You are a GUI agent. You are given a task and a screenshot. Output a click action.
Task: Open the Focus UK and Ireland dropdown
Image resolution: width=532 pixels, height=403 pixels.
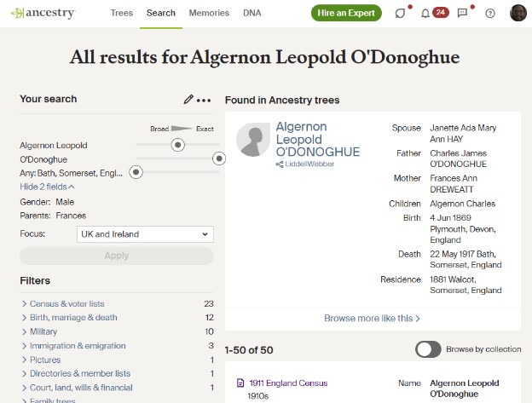[145, 234]
